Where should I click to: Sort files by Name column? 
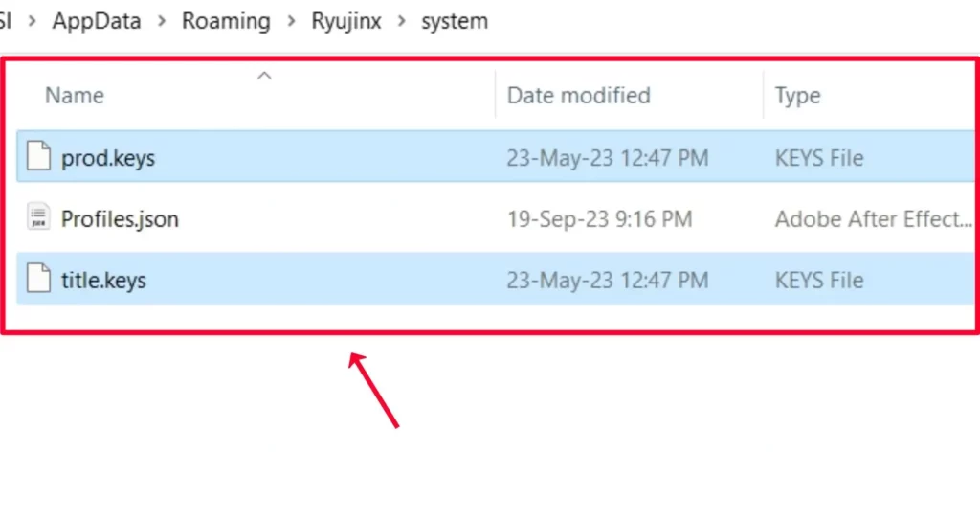click(x=75, y=96)
